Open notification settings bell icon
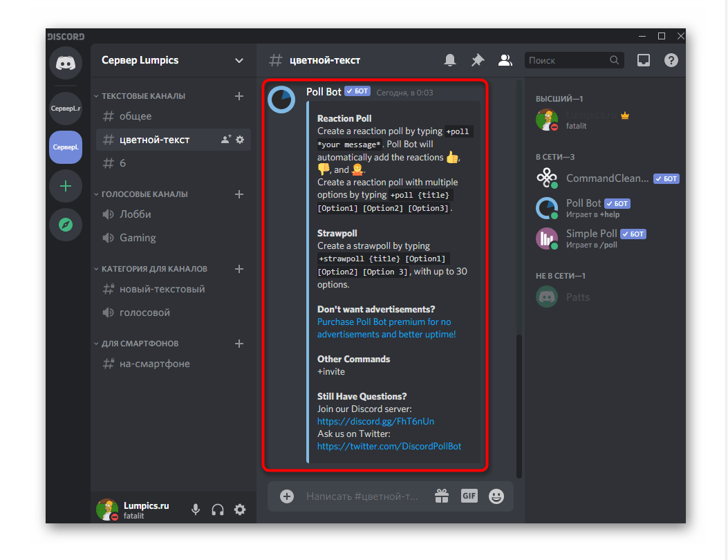728x560 pixels. click(x=450, y=61)
